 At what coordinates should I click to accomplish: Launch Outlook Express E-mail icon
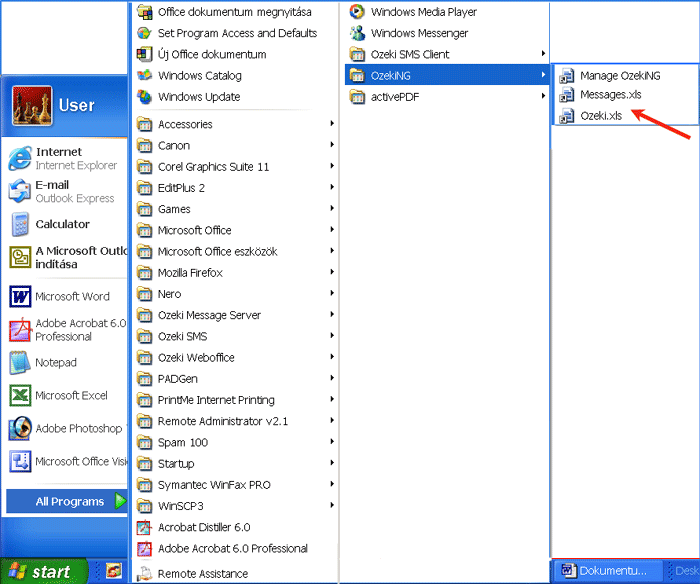(x=20, y=191)
